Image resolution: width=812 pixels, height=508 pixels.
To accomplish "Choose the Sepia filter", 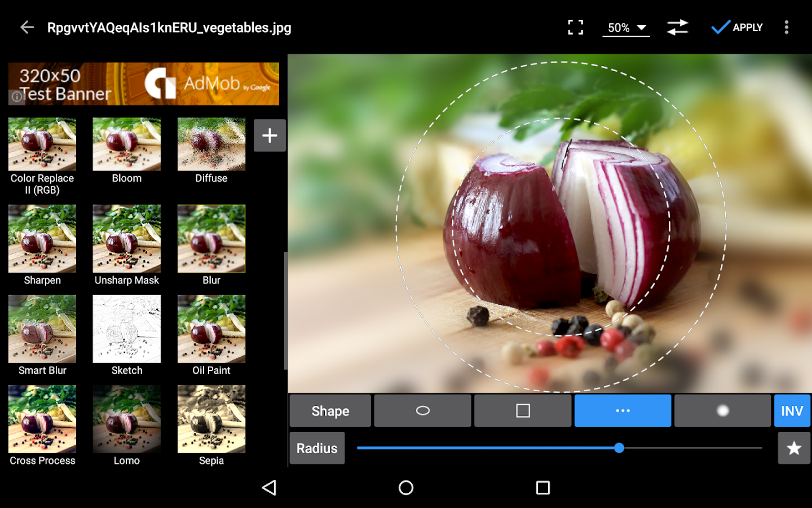I will click(x=211, y=419).
